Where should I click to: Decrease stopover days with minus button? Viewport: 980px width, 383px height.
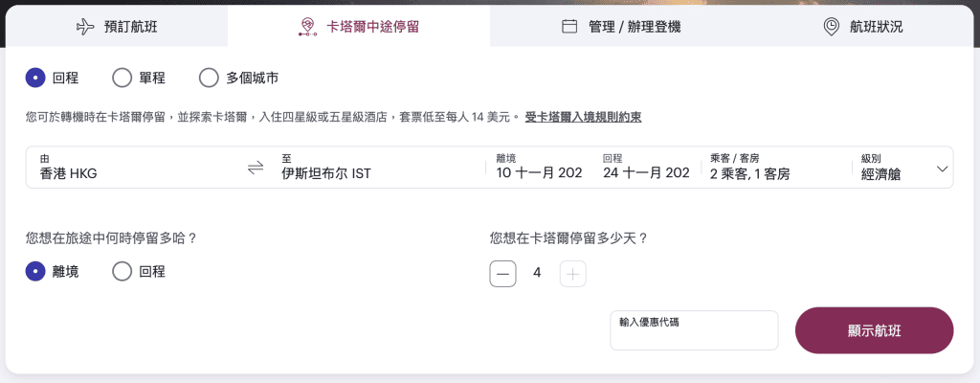tap(502, 274)
